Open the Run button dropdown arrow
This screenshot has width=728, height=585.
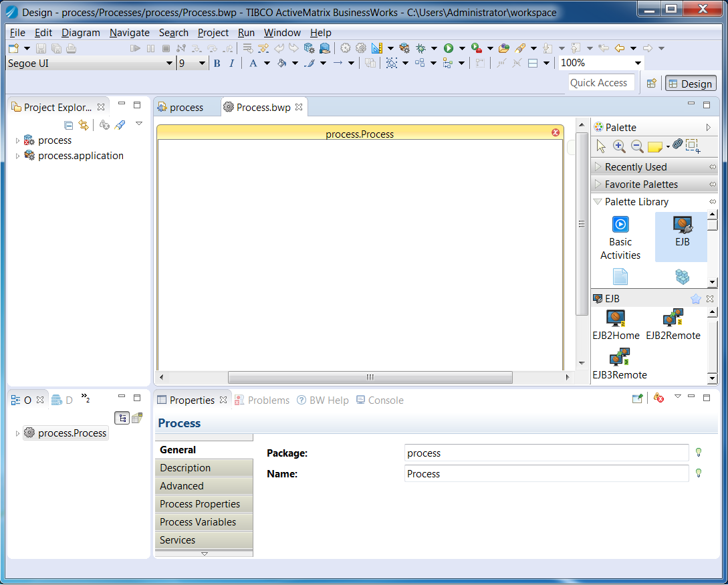[x=462, y=48]
